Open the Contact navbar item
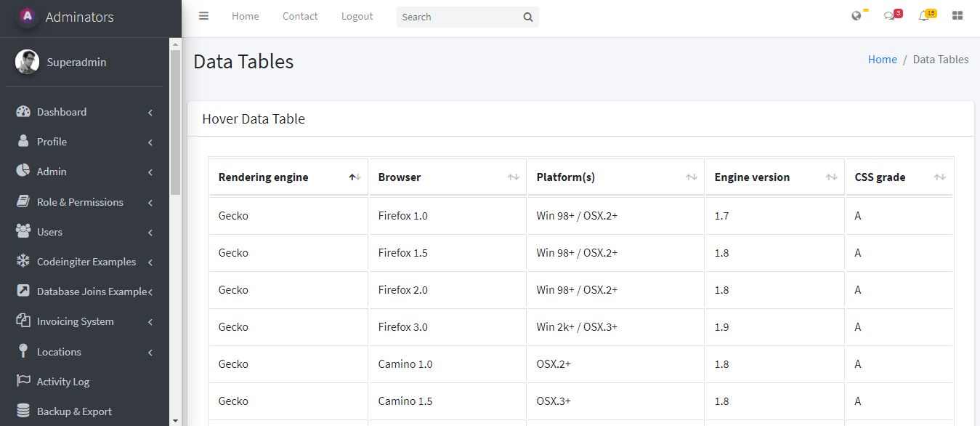980x426 pixels. [300, 16]
